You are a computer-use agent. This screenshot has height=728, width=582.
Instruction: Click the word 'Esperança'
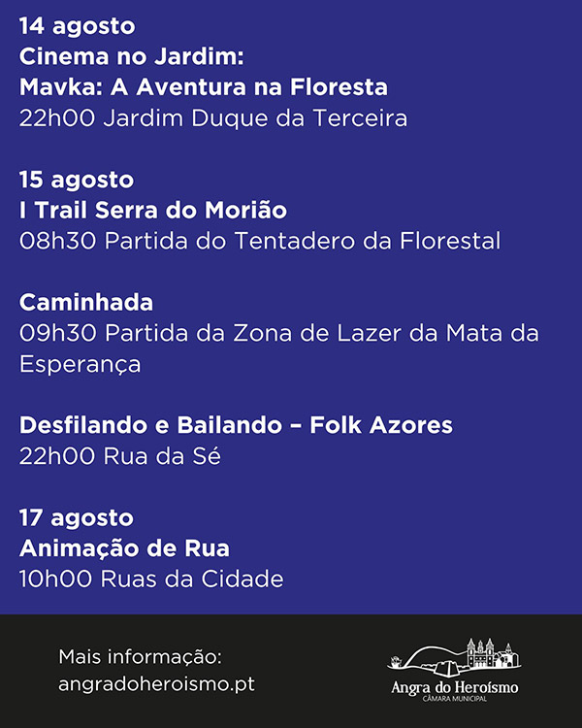click(80, 365)
